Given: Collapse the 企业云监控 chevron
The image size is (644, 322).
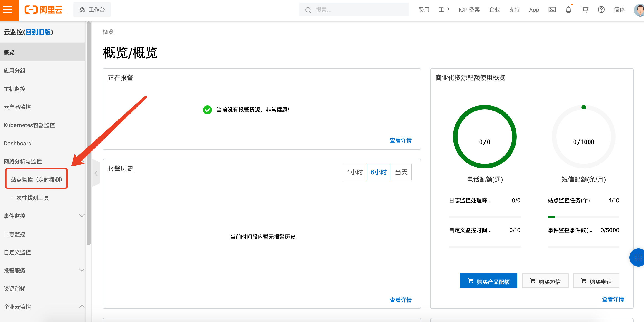Looking at the screenshot, I should [81, 307].
